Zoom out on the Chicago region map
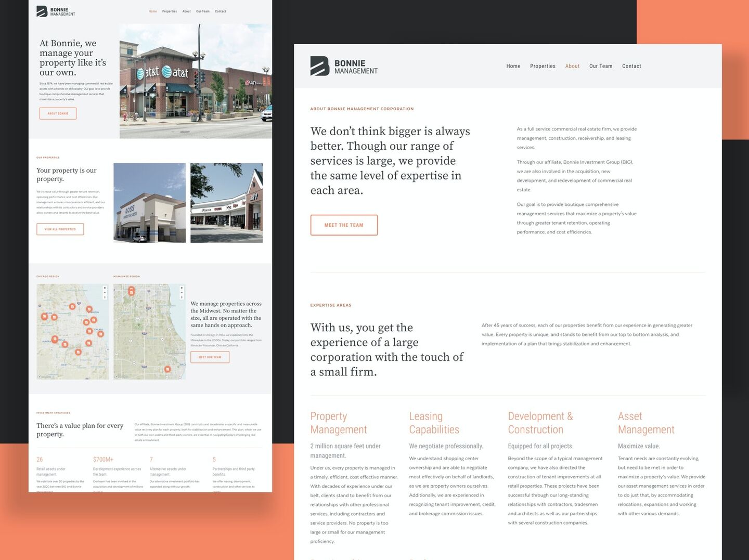Screen dimensions: 749x560 point(105,293)
